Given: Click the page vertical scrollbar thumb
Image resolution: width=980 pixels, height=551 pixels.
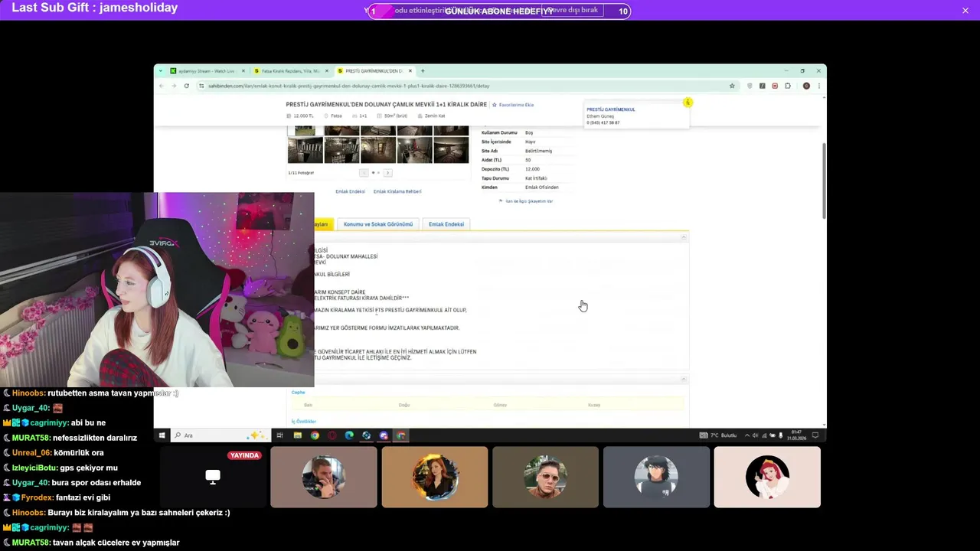Looking at the screenshot, I should [824, 180].
